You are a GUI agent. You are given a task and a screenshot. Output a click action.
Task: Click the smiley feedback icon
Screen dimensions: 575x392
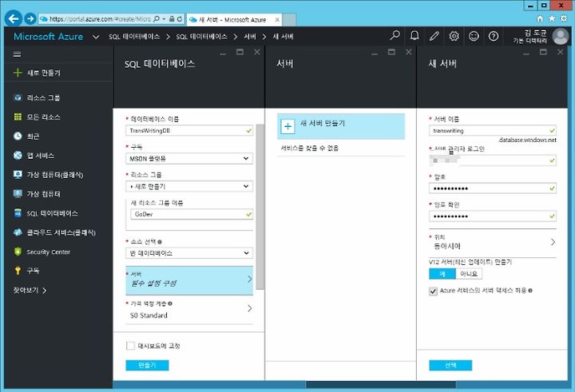pos(474,36)
